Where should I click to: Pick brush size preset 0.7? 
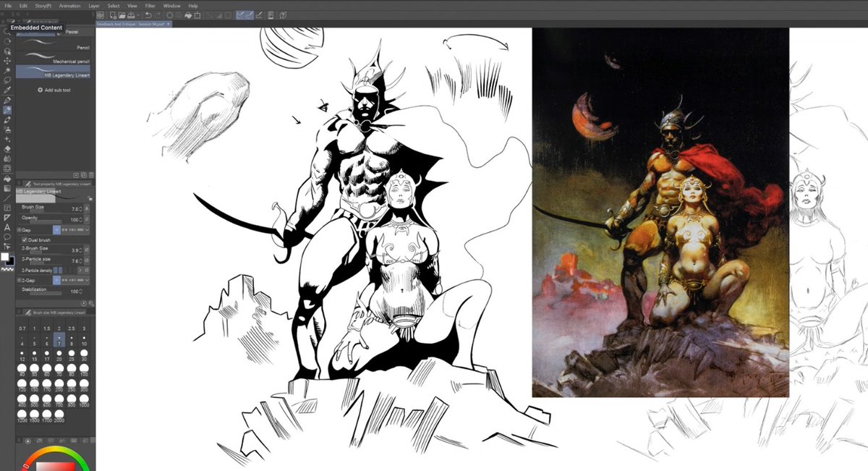[22, 326]
